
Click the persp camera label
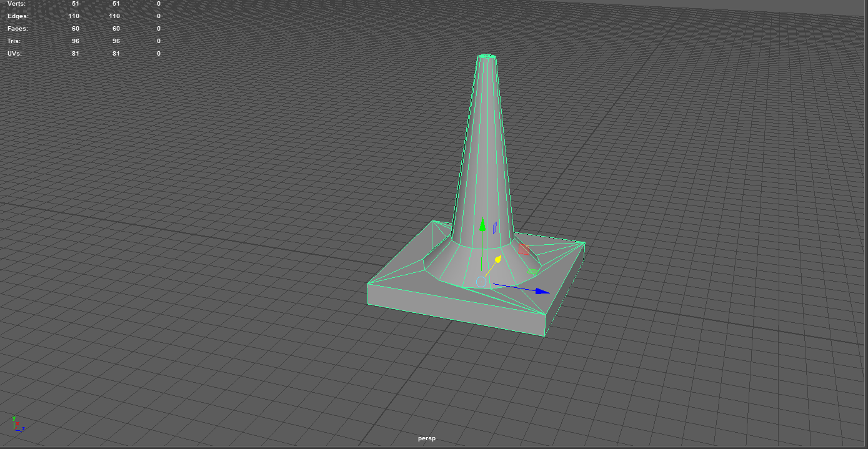pyautogui.click(x=427, y=438)
